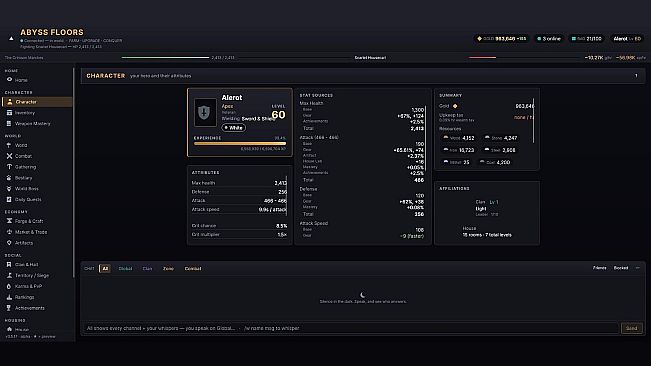651x366 pixels.
Task: Click the green player HP bar
Action: (165, 58)
